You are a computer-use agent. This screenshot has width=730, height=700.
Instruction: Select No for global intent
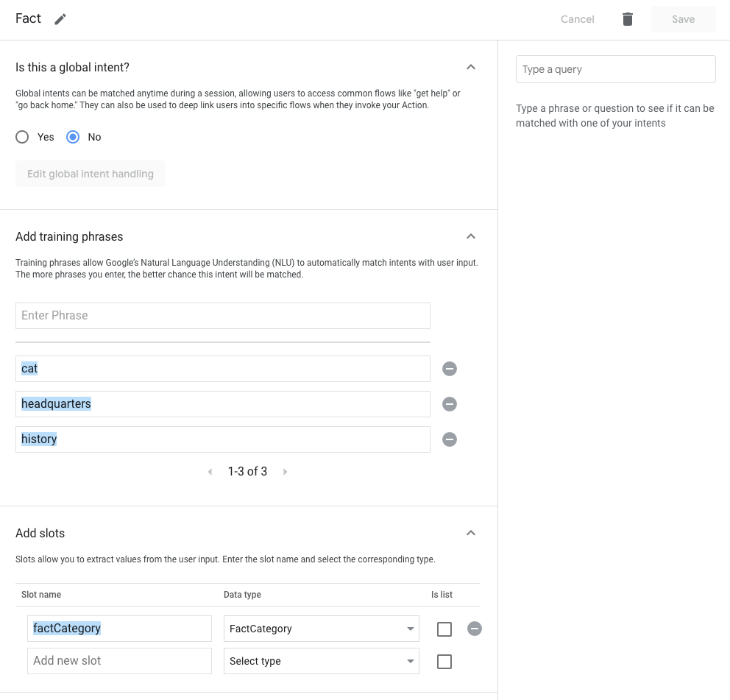click(73, 137)
